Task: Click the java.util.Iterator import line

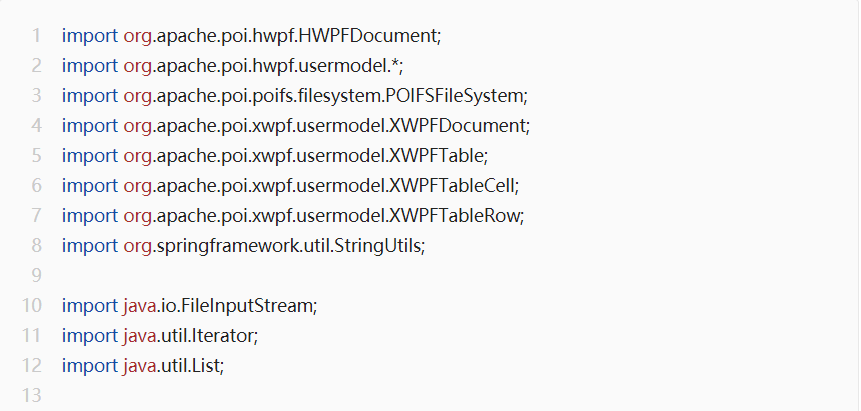Action: coord(160,335)
